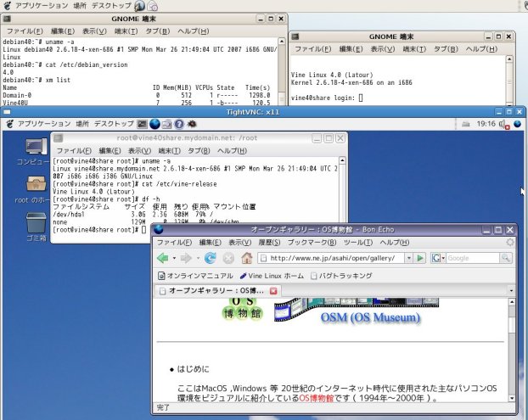The height and width of the screenshot is (420, 528).
Task: Click the はじめに heading text
Action: (x=193, y=369)
